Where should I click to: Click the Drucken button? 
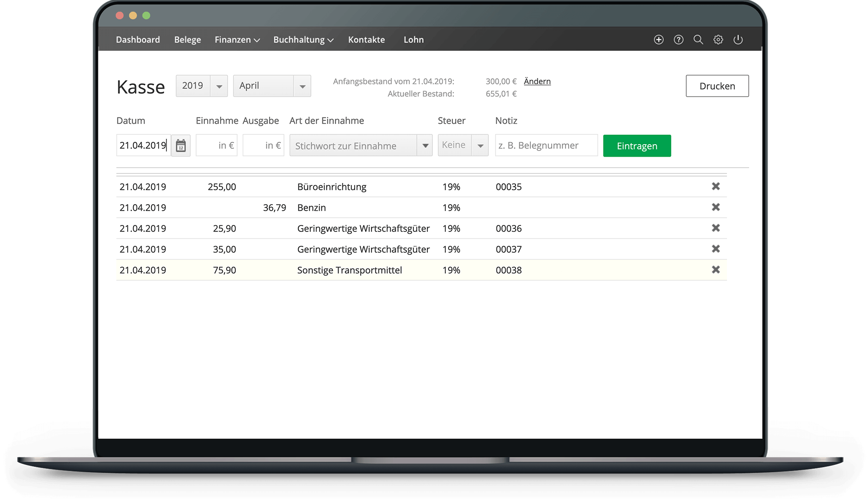[717, 86]
